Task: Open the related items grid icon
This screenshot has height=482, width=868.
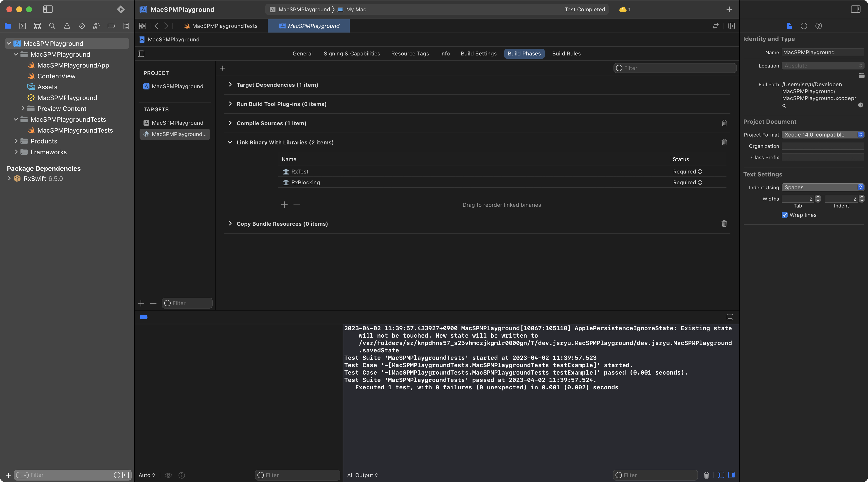Action: click(x=142, y=26)
